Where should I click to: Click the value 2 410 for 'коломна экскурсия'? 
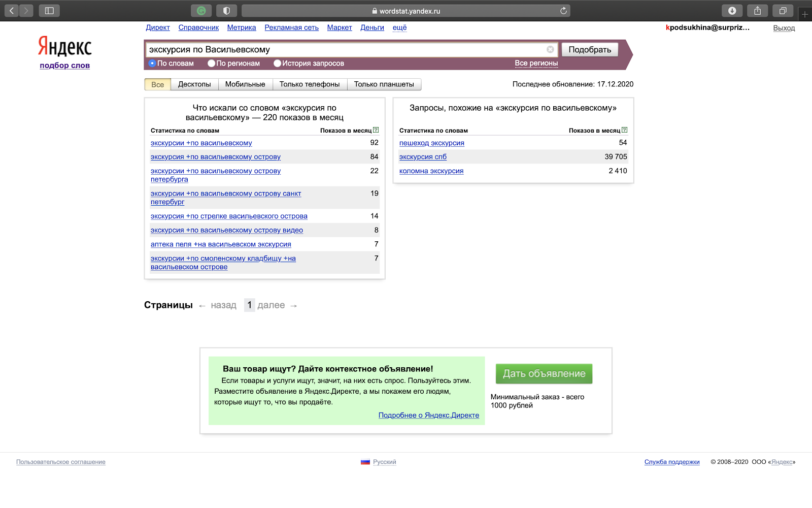click(618, 171)
